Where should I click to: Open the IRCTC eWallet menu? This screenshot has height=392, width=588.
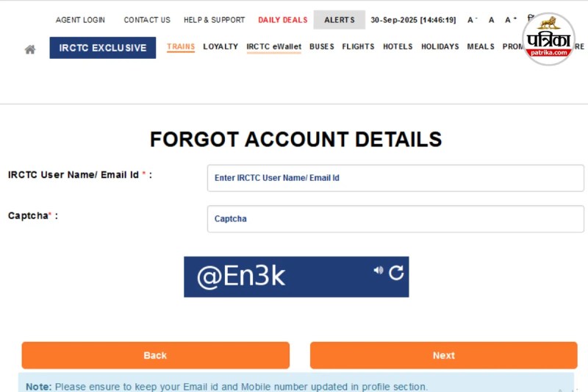point(273,46)
